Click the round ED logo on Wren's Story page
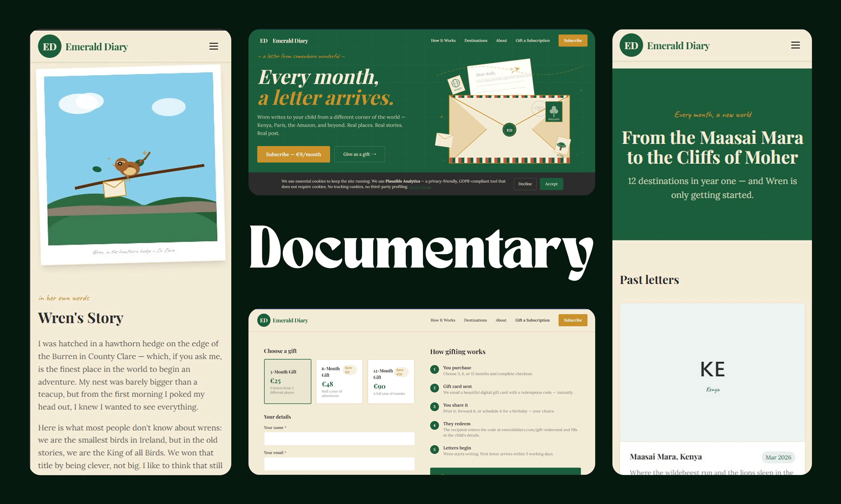Screen dimensions: 841x504 pyautogui.click(x=50, y=47)
